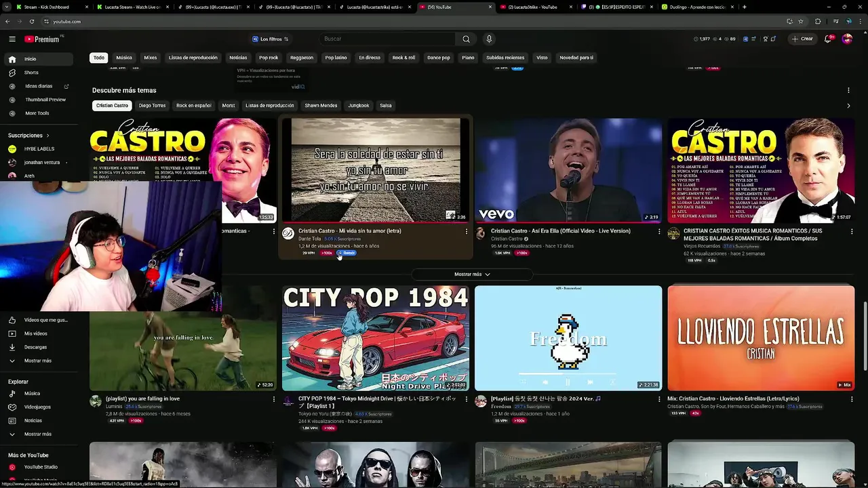Screen dimensions: 868x488
Task: Expand Mostrar más under library section
Action: [37, 361]
